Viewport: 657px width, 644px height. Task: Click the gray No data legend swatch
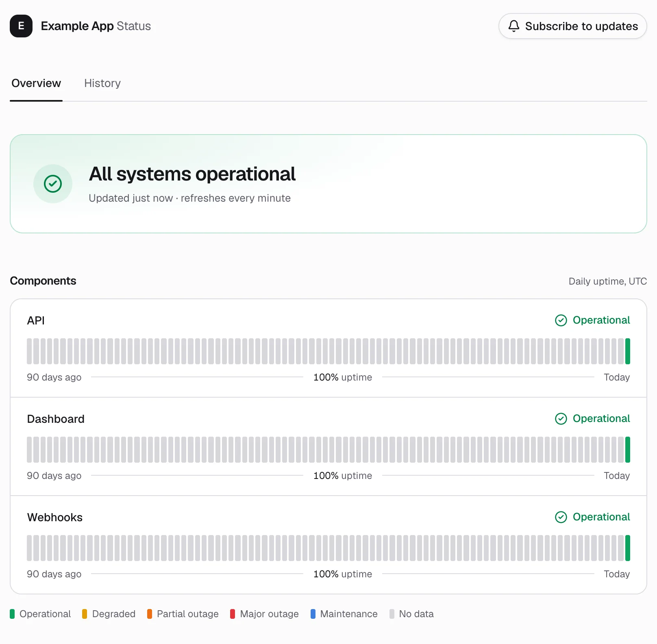392,614
